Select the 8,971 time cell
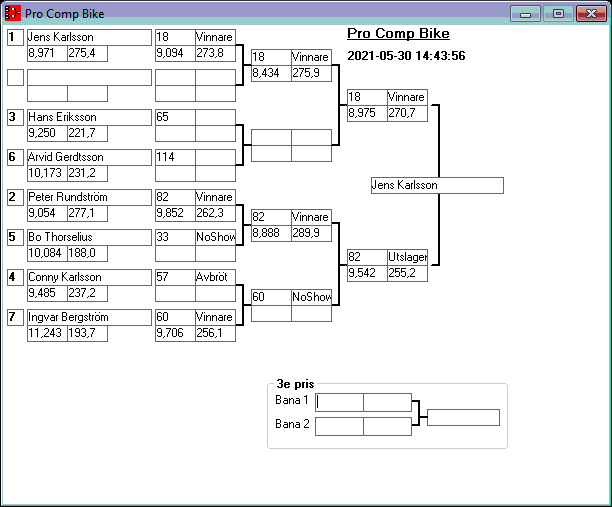Viewport: 612px width, 507px height. click(x=46, y=53)
